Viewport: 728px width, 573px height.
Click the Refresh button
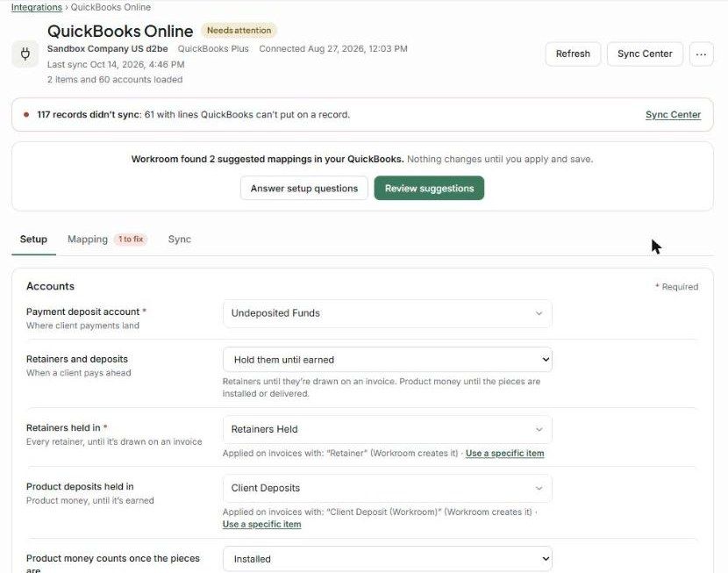click(573, 54)
